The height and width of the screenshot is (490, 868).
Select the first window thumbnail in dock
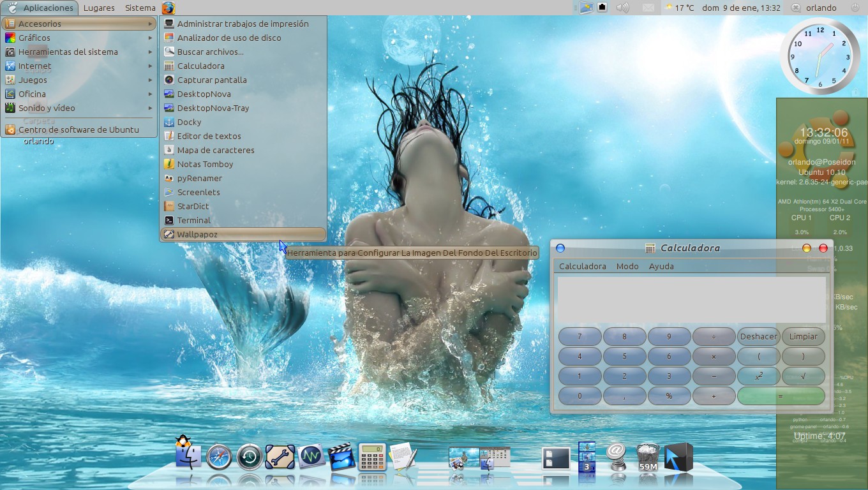464,458
